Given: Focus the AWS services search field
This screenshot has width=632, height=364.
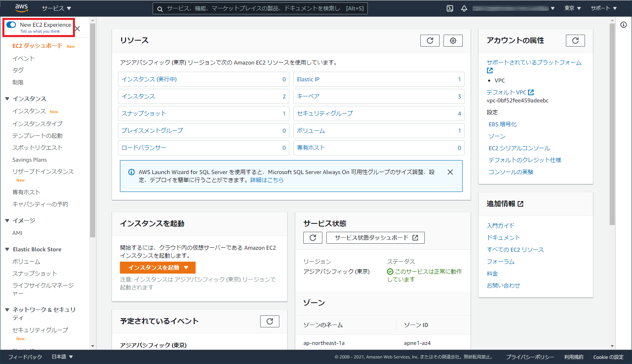Looking at the screenshot, I should click(x=260, y=8).
